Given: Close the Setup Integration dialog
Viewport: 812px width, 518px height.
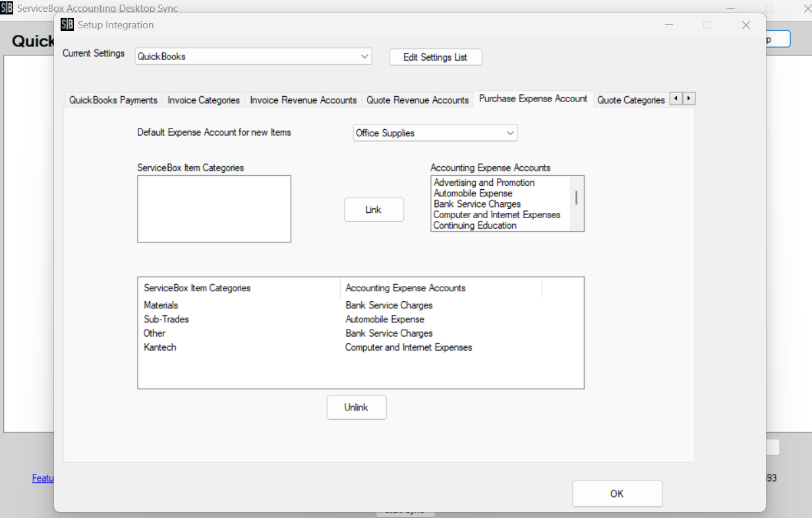Looking at the screenshot, I should [746, 25].
